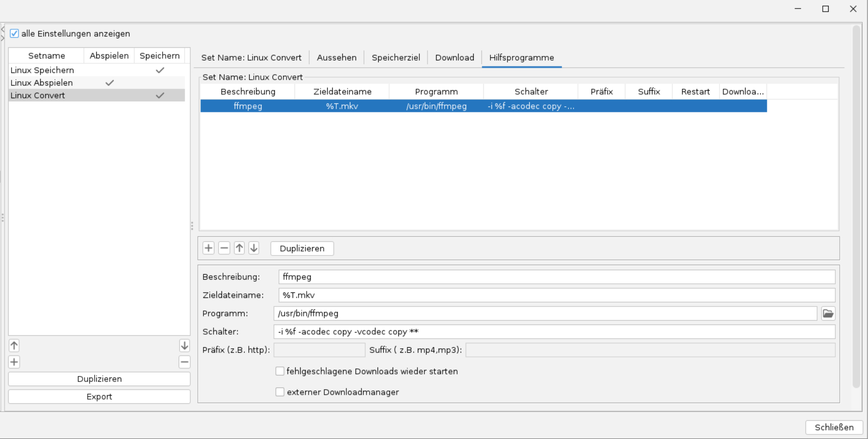Remove the selected helper program row
The image size is (868, 439).
pos(224,248)
